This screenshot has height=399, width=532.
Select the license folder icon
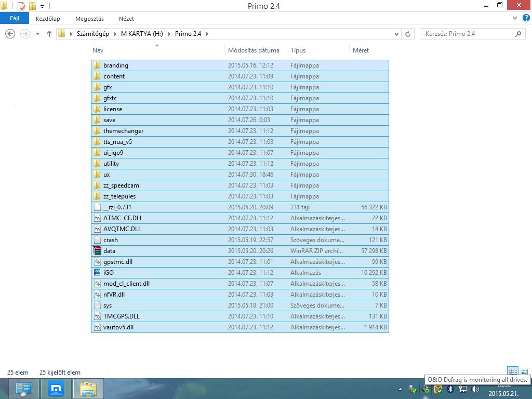(97, 109)
